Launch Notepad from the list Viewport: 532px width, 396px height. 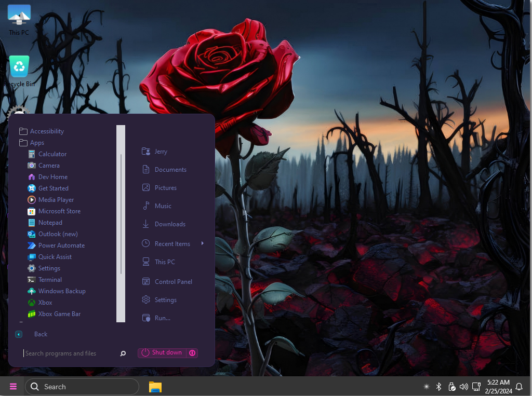[x=50, y=223]
